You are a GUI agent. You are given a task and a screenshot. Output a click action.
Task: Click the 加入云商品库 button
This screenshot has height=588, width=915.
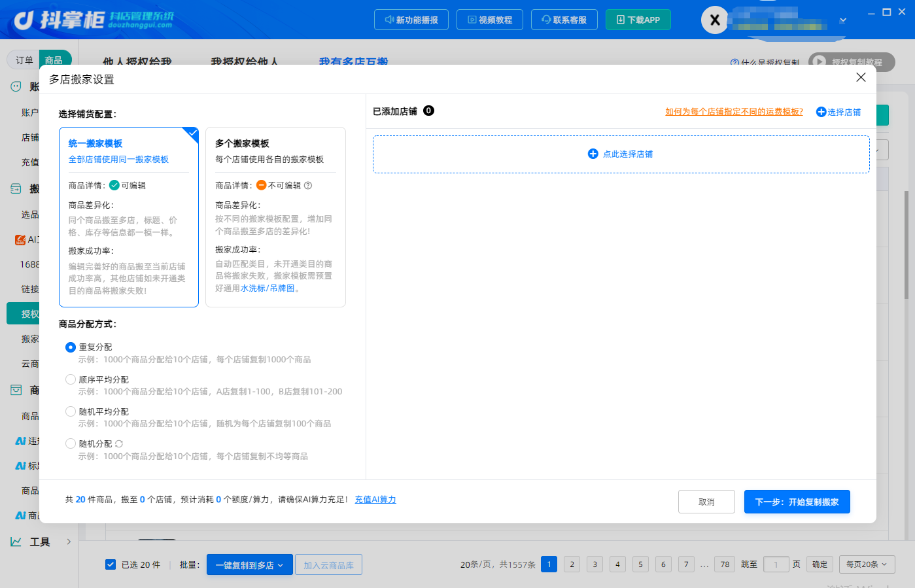(x=329, y=565)
